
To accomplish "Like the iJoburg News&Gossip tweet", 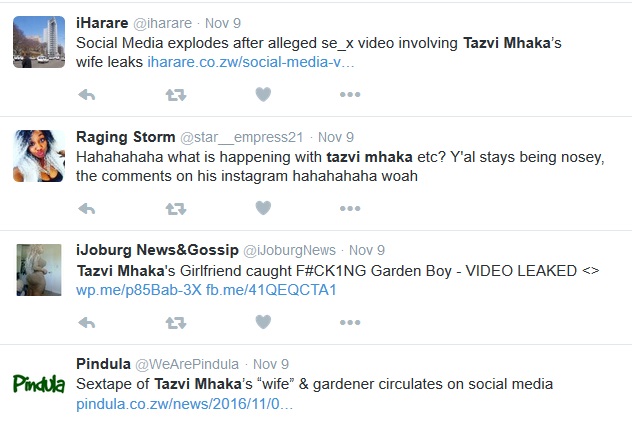I will [x=262, y=322].
